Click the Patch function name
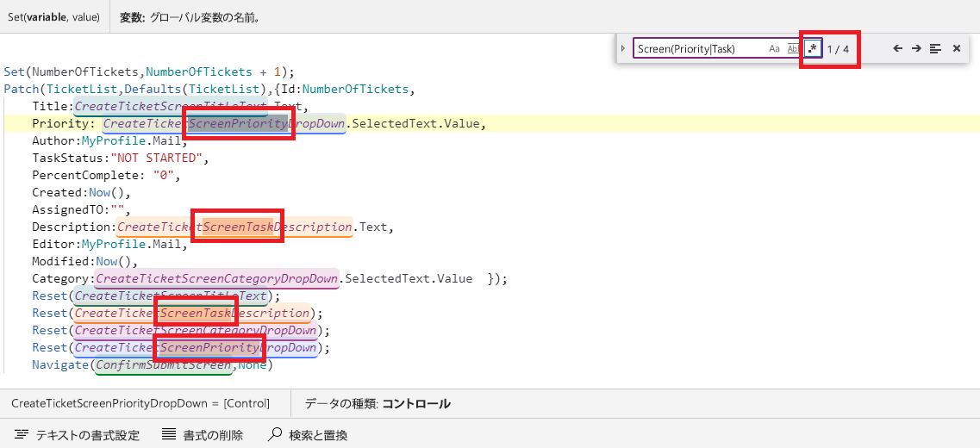The image size is (980, 448). tap(21, 89)
